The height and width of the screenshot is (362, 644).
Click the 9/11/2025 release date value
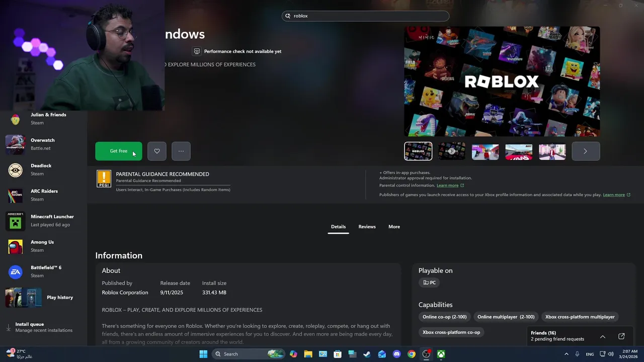point(172,293)
